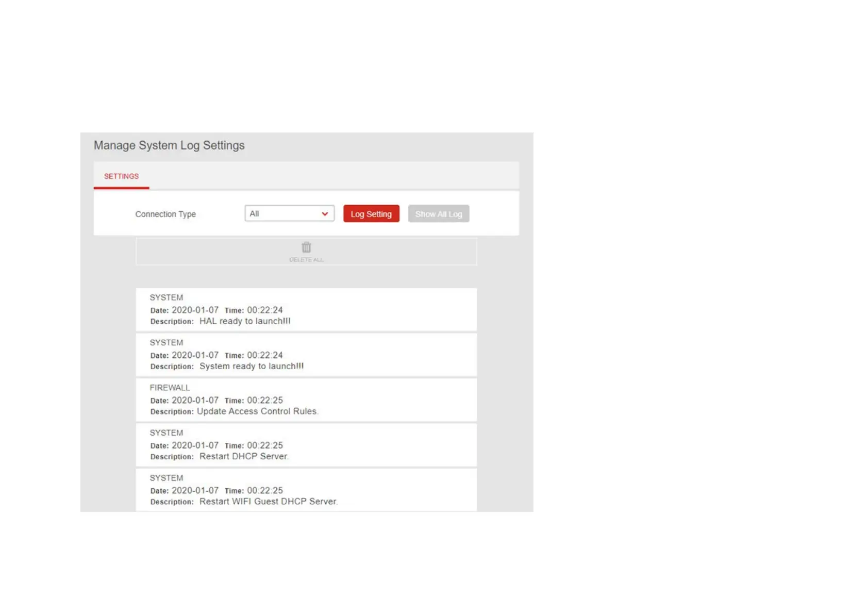The height and width of the screenshot is (614, 868).
Task: Click the 'Connection Type' label
Action: pos(165,214)
